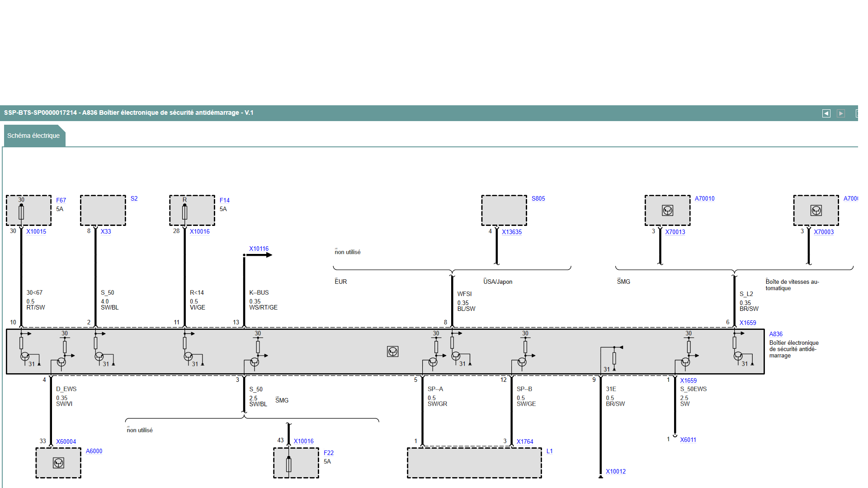The height and width of the screenshot is (488, 868).
Task: Click the next page arrow in header
Action: click(x=841, y=113)
